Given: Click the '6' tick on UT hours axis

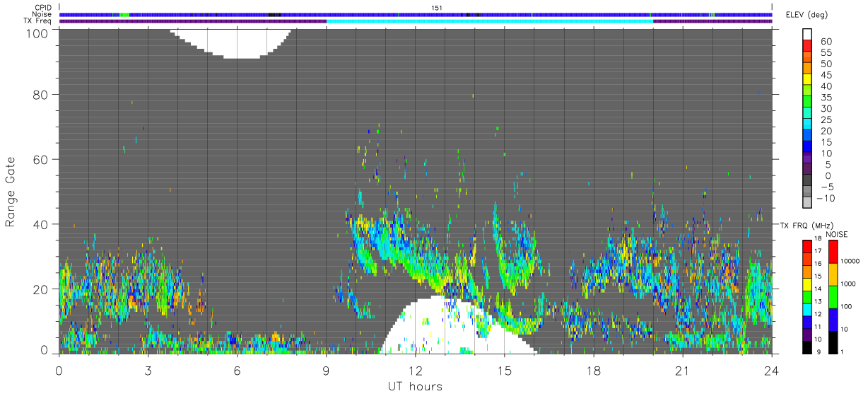Looking at the screenshot, I should pos(237,371).
